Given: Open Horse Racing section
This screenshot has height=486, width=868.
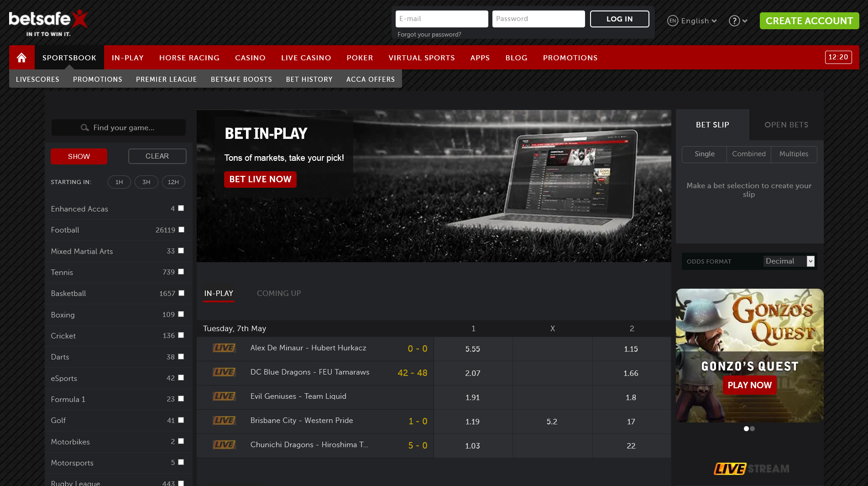Looking at the screenshot, I should tap(189, 58).
